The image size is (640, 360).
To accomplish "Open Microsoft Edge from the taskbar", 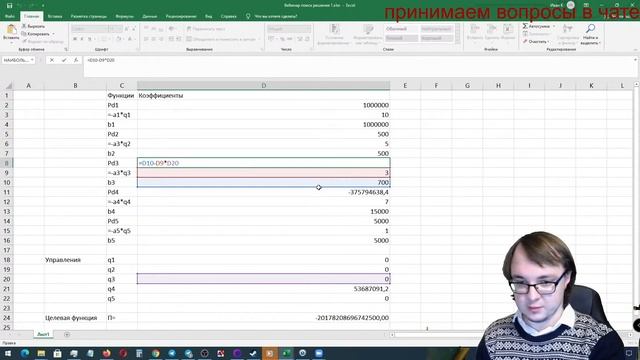I will 25,353.
